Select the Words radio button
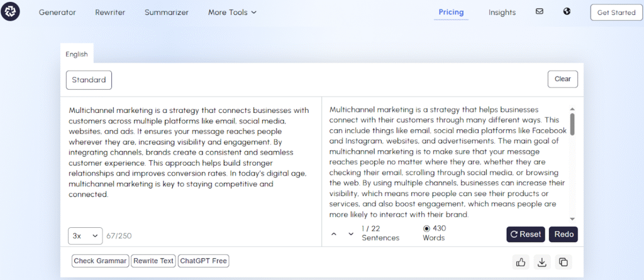644x280 pixels. (426, 229)
